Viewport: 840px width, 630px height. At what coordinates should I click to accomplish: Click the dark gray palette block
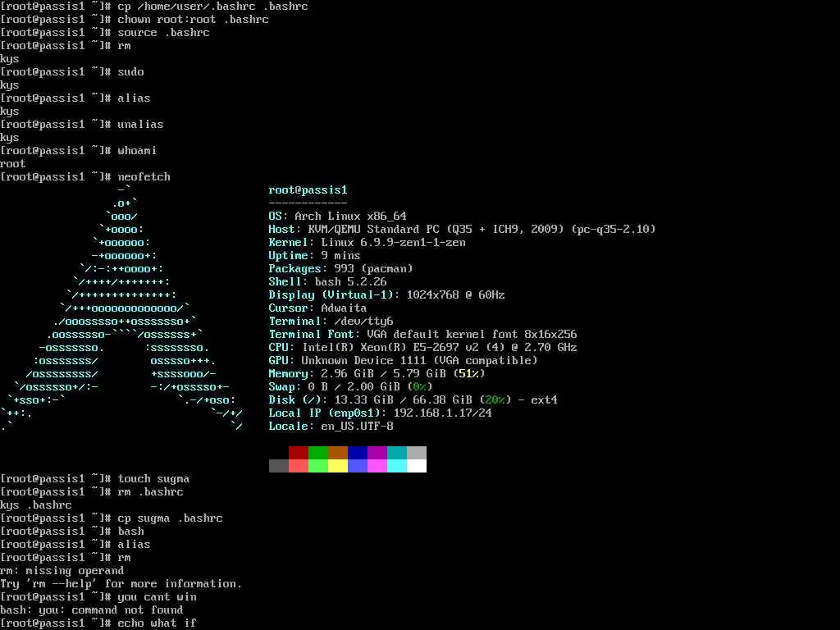click(279, 466)
